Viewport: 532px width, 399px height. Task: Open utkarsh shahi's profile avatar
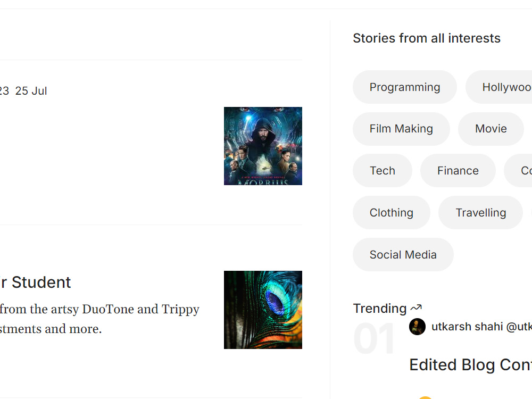coord(417,327)
